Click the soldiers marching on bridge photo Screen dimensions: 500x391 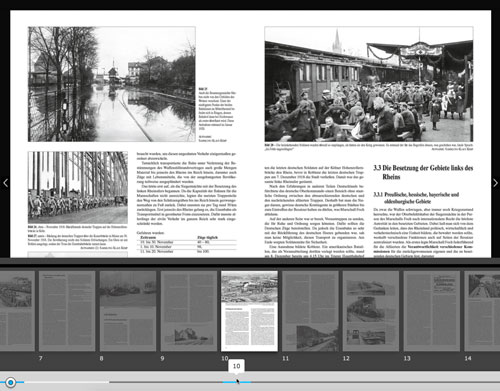click(x=78, y=188)
